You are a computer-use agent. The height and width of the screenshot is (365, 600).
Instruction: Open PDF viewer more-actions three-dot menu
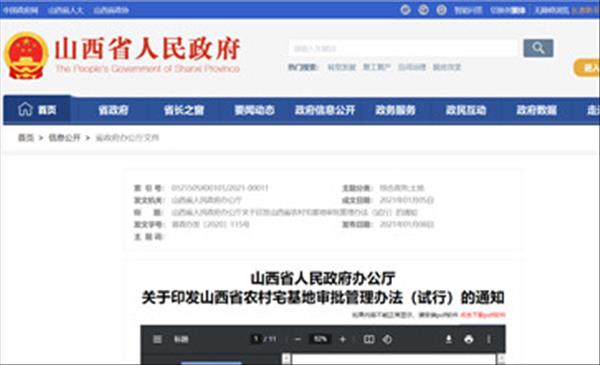coord(489,339)
